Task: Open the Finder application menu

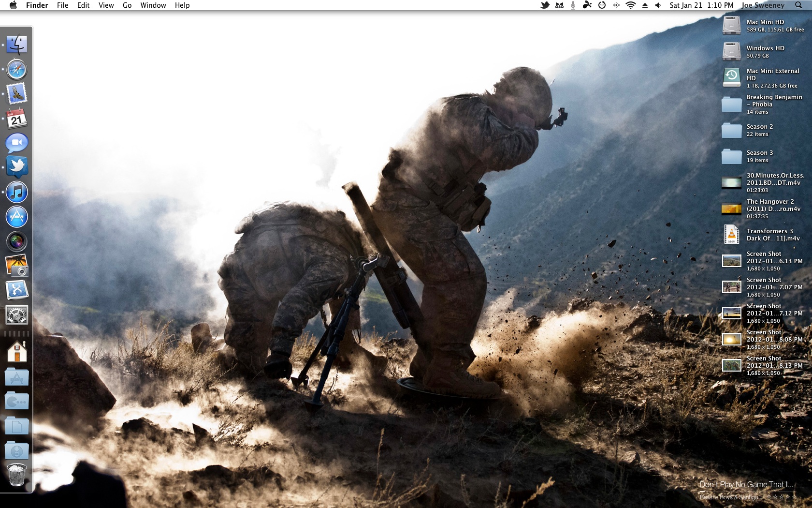Action: [x=37, y=5]
